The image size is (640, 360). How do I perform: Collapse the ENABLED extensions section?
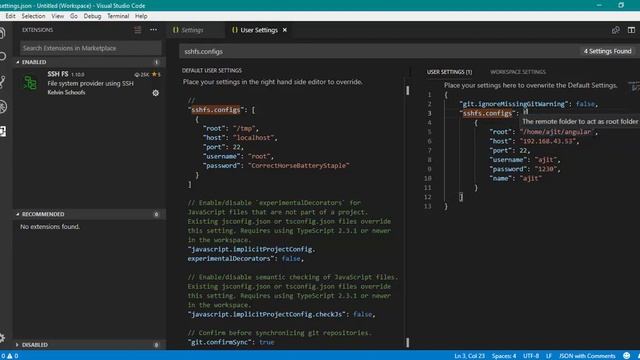(18, 62)
